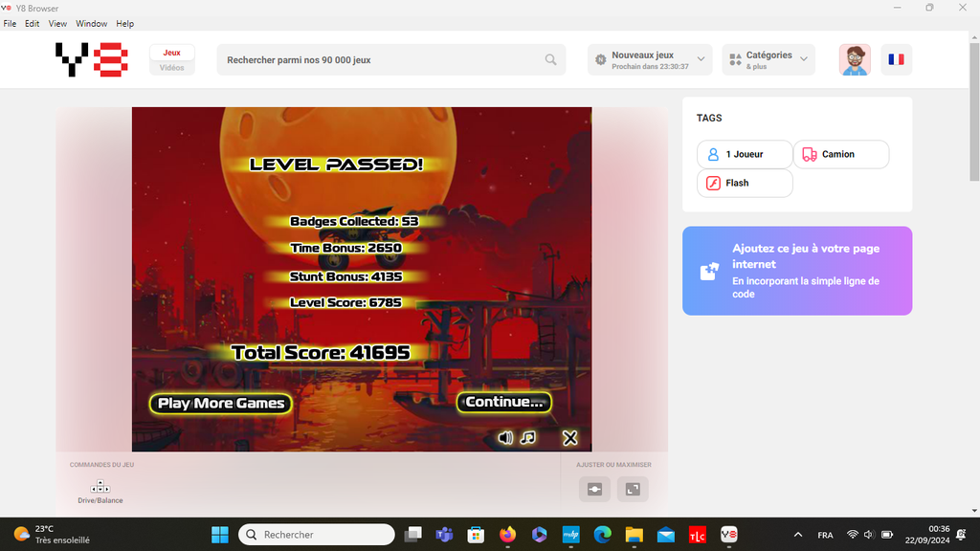Click the French flag language selector
980x551 pixels.
[x=896, y=60]
